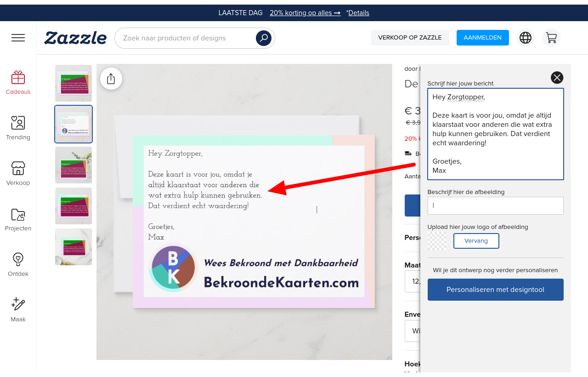Open Maak in the sidebar
Viewport: 588px width, 377px height.
(18, 309)
